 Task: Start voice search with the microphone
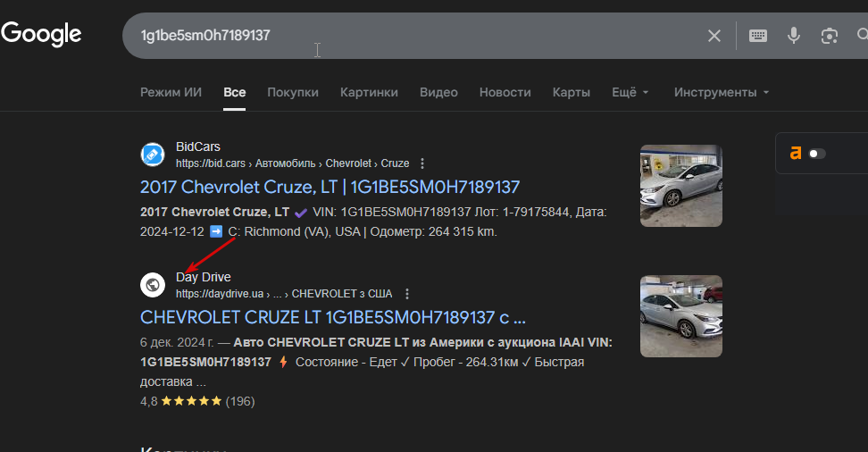click(x=794, y=36)
